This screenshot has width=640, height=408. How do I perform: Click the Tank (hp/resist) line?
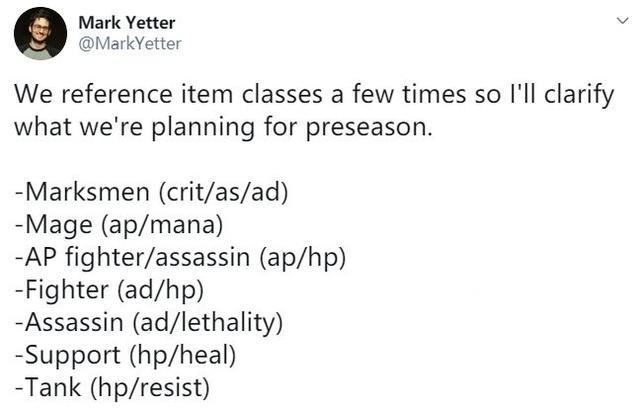tap(112, 388)
